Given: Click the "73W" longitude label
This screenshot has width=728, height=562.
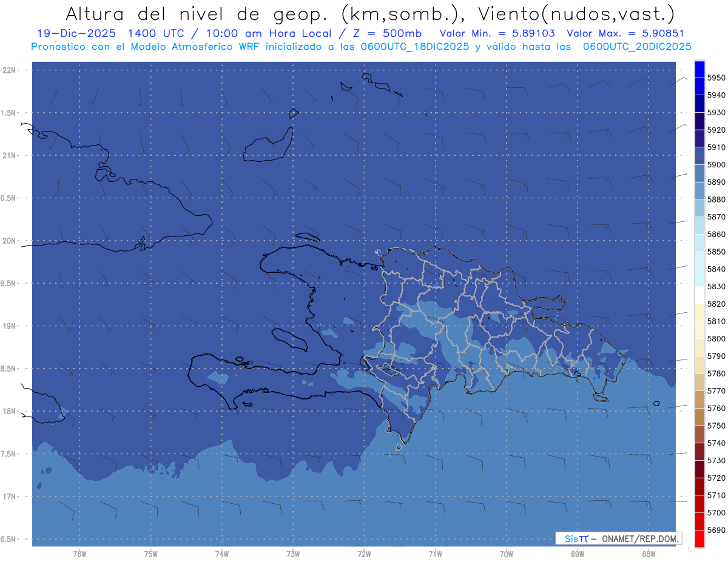Looking at the screenshot, I should (x=293, y=554).
